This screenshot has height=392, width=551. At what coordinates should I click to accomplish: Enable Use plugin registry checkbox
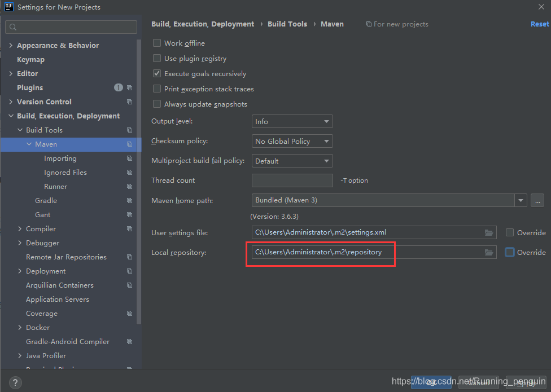[157, 58]
